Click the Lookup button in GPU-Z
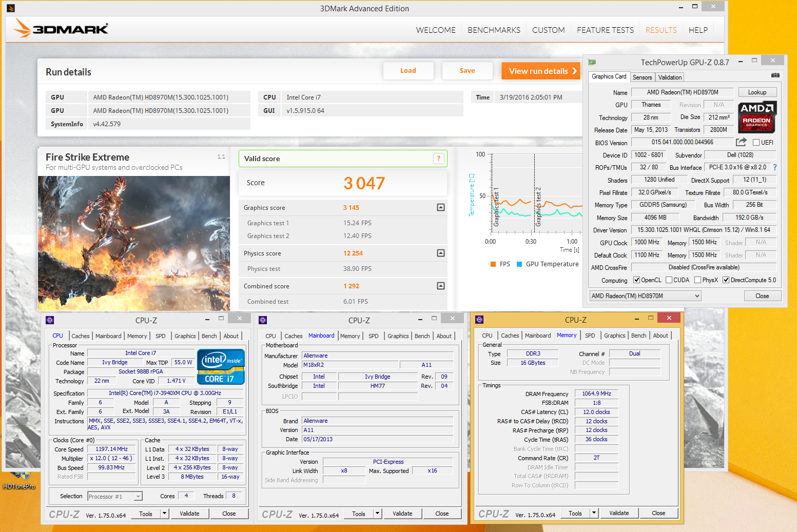The height and width of the screenshot is (532, 797). (757, 92)
